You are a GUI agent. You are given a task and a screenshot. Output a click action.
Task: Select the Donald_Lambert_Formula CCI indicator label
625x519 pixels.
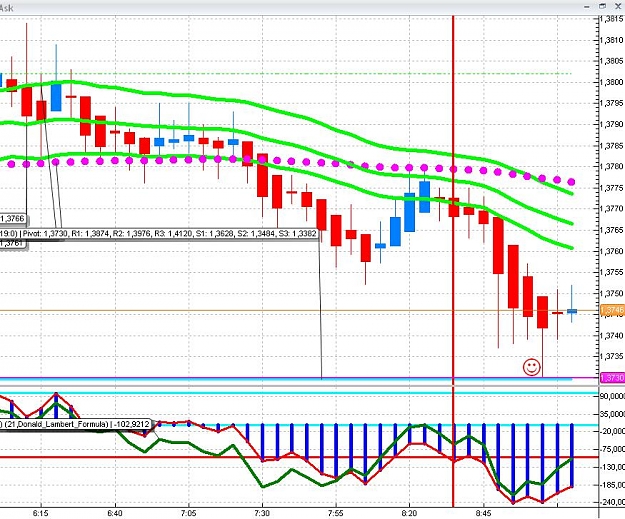(x=75, y=424)
